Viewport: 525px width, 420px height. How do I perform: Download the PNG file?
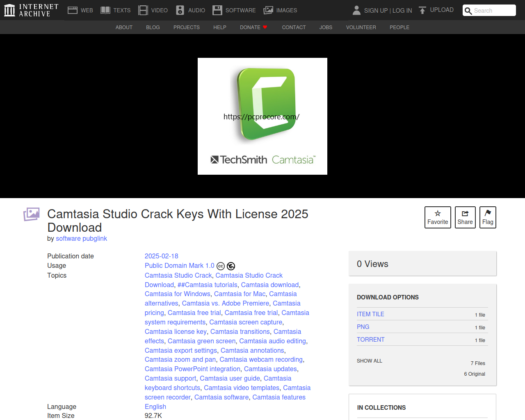pos(363,327)
